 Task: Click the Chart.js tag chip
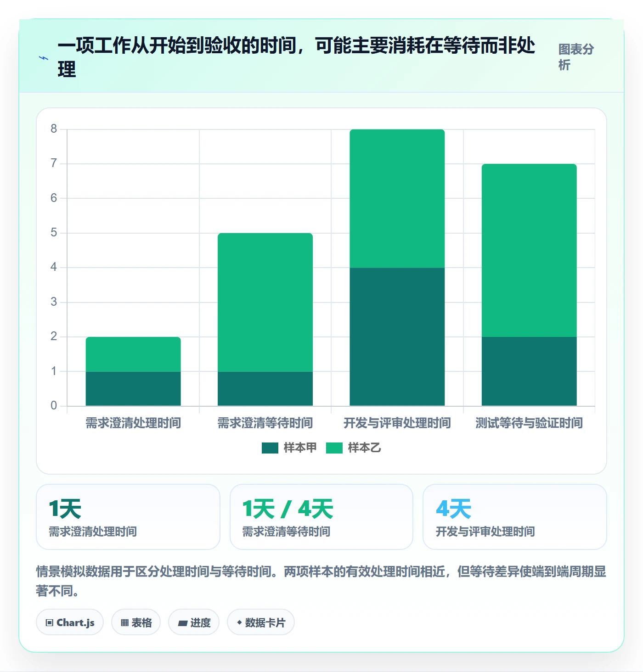[x=70, y=622]
